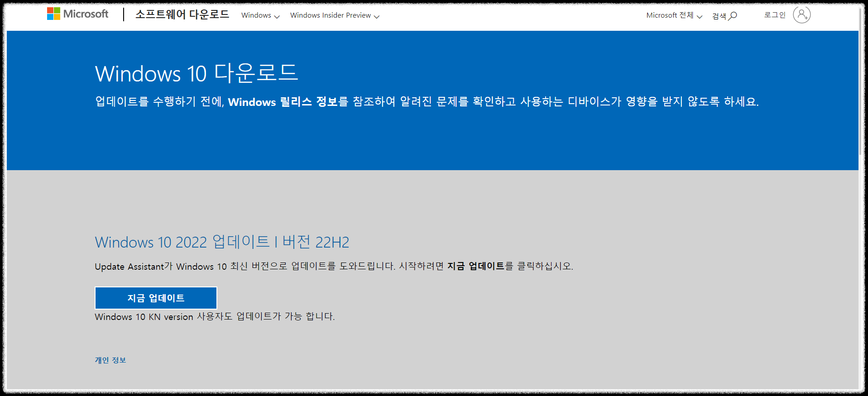Expand the Microsoft 전체 dropdown
Image resolution: width=868 pixels, height=396 pixels.
[x=674, y=15]
